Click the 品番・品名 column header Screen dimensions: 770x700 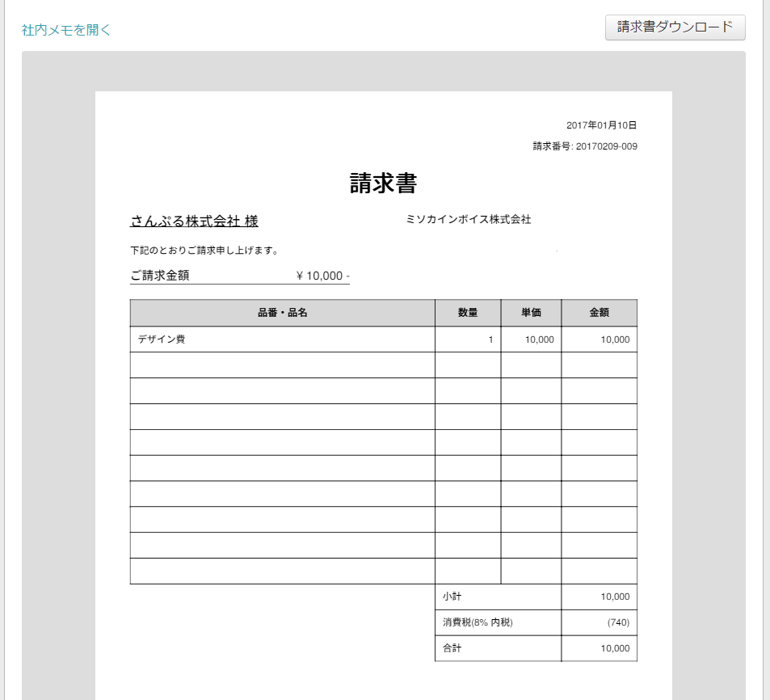(x=282, y=313)
